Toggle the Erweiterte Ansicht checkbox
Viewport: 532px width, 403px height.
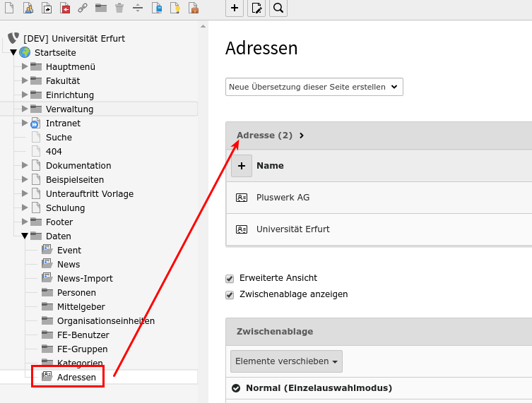pos(230,278)
